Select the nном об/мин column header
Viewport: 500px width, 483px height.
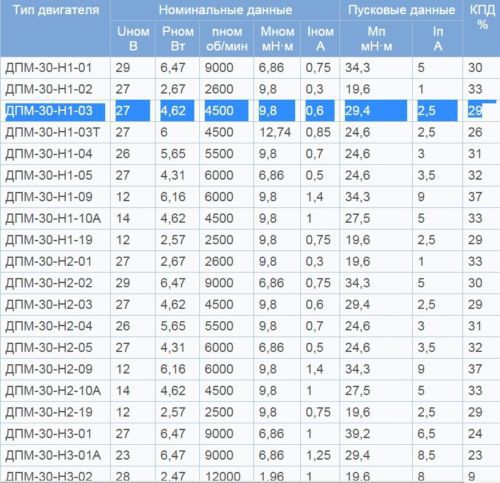[x=227, y=39]
